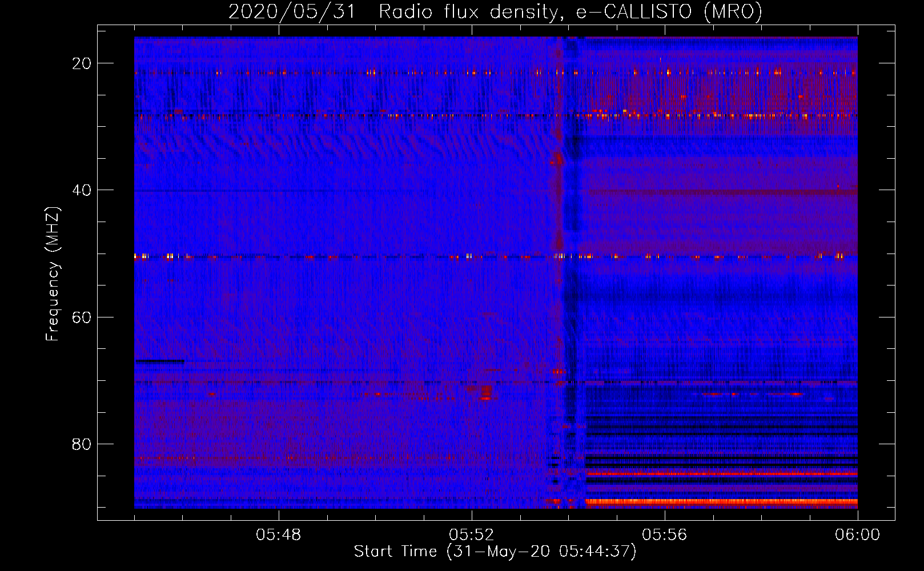Click the Frequency (MHZ) axis label
Viewport: 924px width, 571px height.
53,274
